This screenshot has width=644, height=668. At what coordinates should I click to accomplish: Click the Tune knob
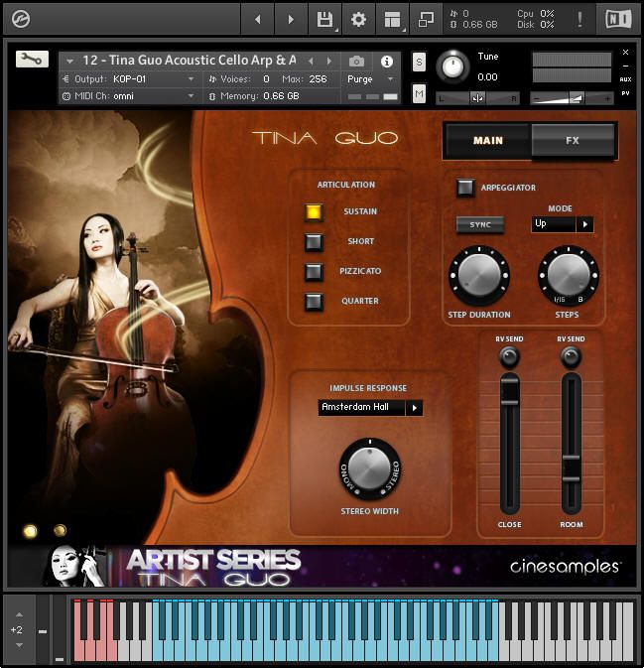452,67
